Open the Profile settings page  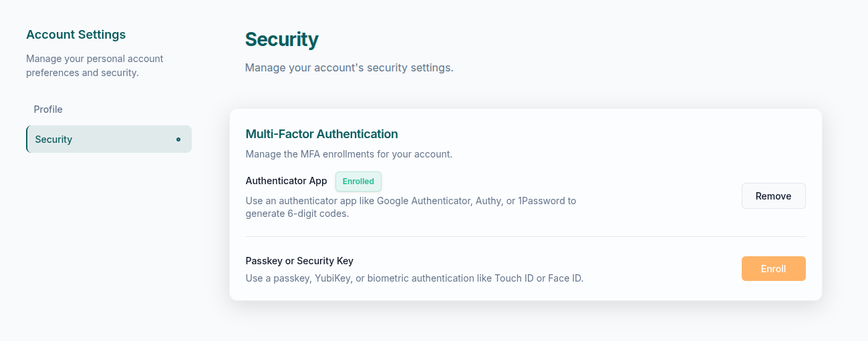point(48,109)
